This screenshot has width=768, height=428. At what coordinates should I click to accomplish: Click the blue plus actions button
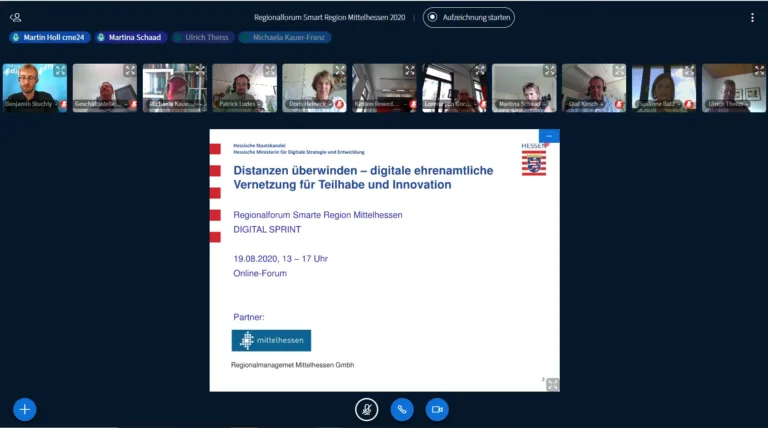point(25,409)
